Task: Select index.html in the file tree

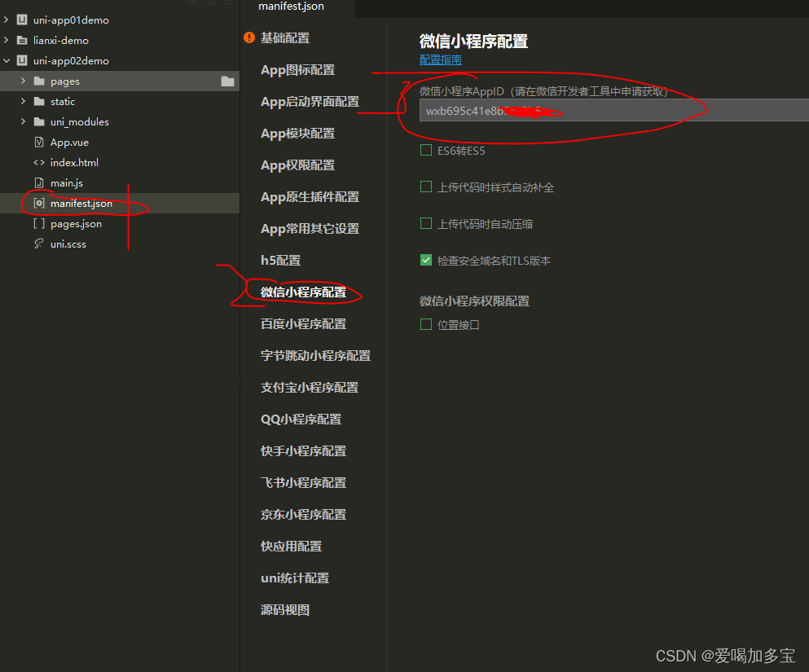Action: 74,162
